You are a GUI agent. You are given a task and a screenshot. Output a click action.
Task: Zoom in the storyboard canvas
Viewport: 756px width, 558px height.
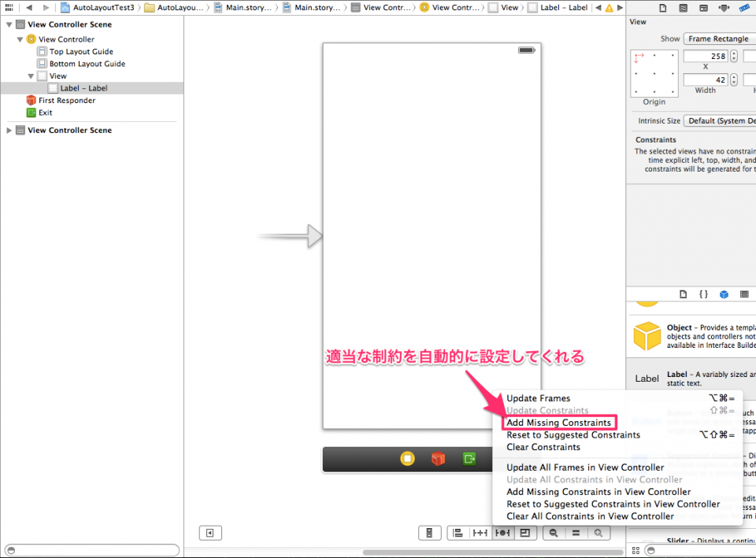598,533
